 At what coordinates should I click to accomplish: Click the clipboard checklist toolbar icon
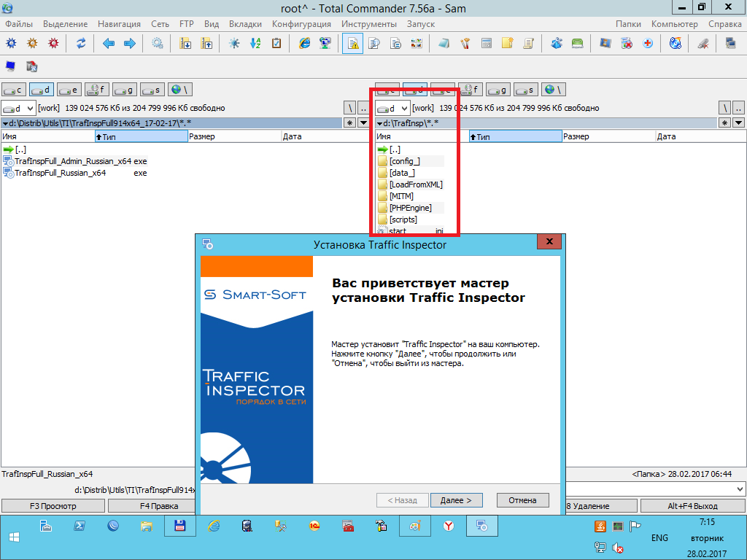(x=276, y=43)
